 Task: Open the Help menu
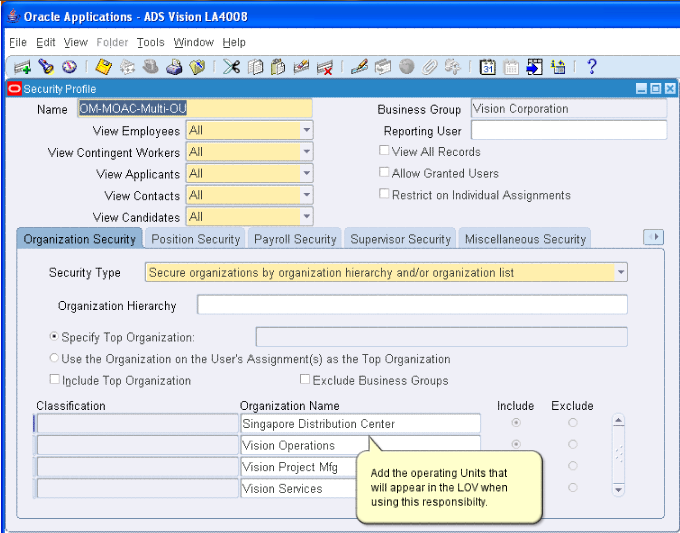234,43
